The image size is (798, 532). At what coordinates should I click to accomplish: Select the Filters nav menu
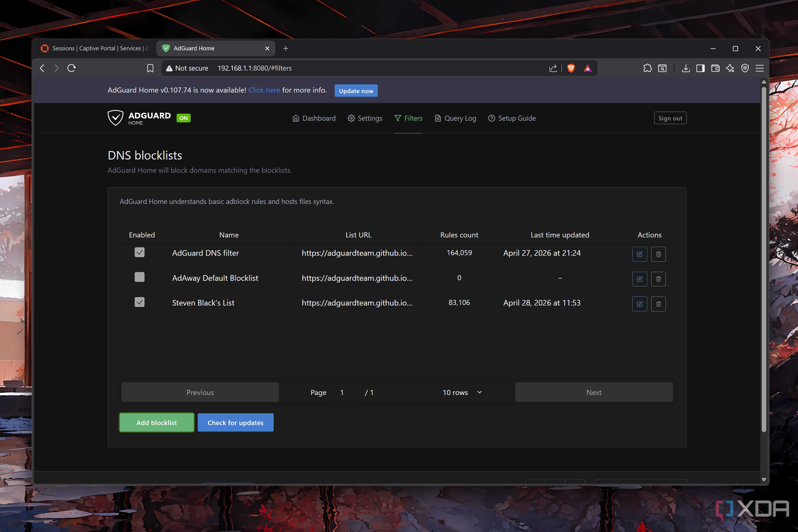(x=408, y=118)
